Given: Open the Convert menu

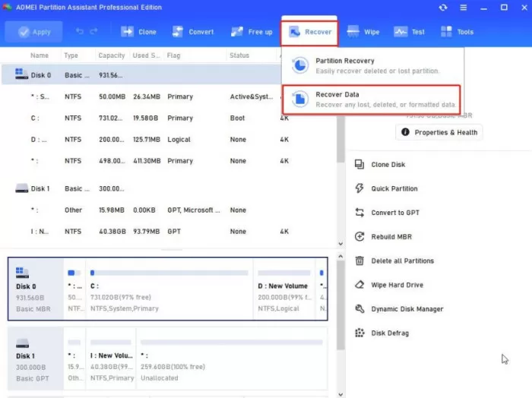Looking at the screenshot, I should tap(193, 32).
